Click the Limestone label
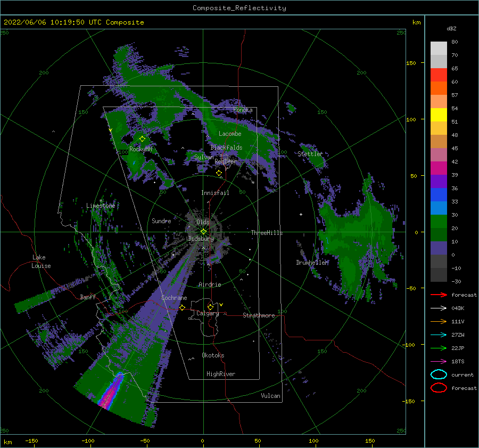The height and width of the screenshot is (448, 479). tap(101, 206)
